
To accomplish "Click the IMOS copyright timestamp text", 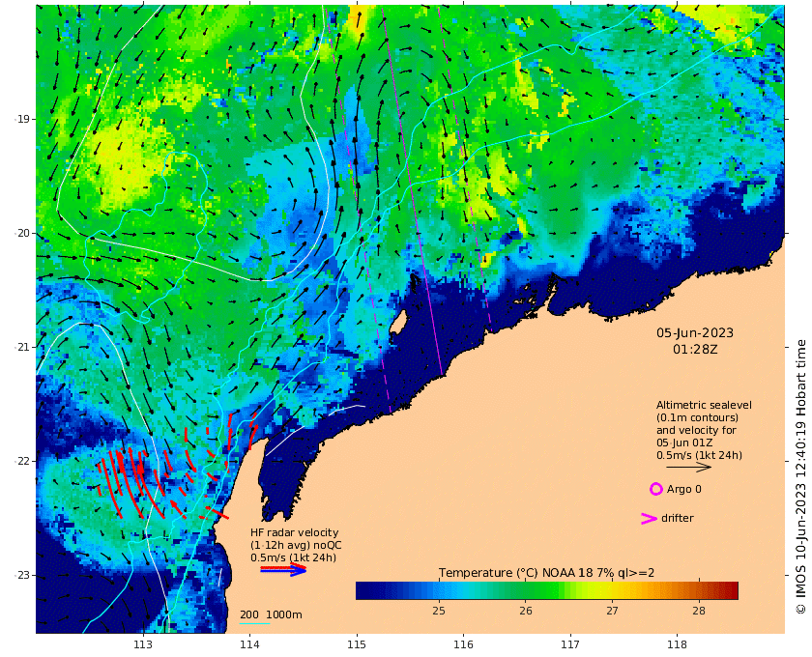I will pos(800,477).
